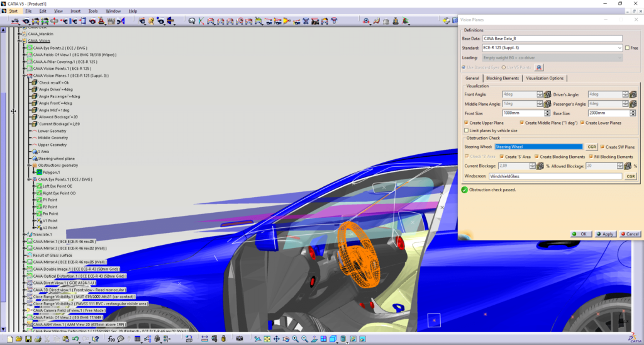Viewport: 644px width, 345px height.
Task: Collapse the CAVA_Vision tree node
Action: click(19, 41)
